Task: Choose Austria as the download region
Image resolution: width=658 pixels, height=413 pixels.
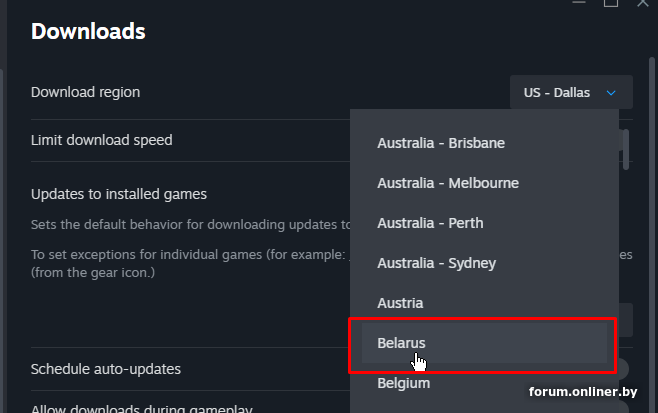Action: tap(400, 303)
